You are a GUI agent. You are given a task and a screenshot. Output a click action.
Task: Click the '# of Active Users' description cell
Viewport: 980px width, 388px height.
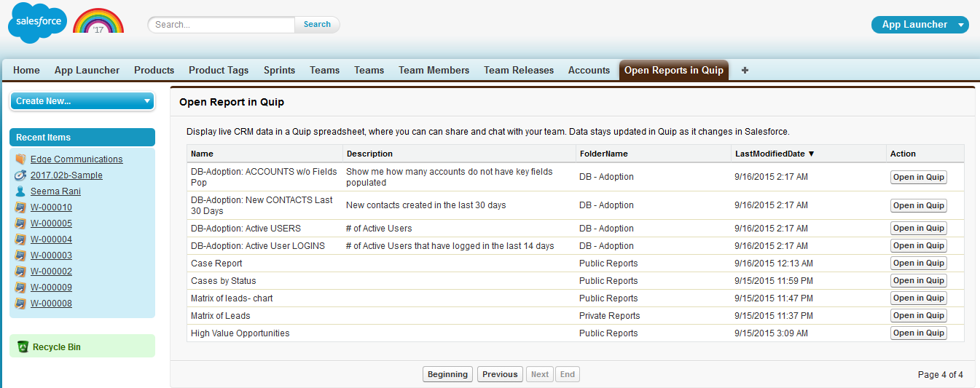click(x=379, y=228)
